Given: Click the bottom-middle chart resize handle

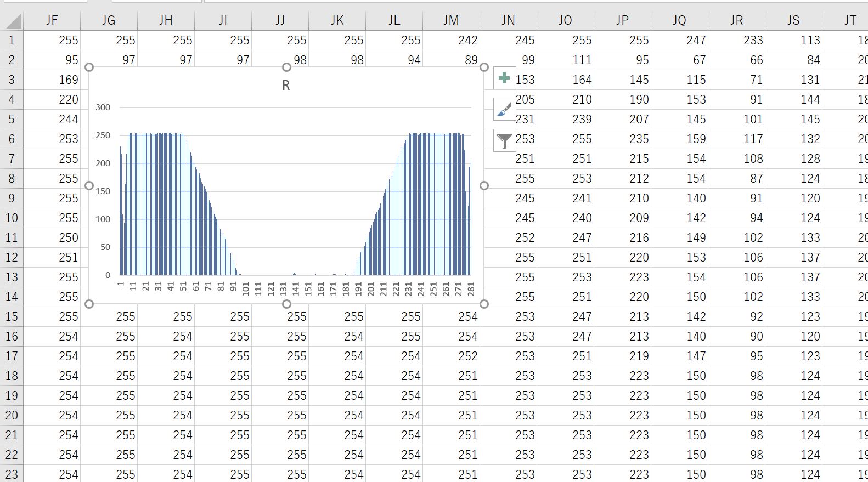Looking at the screenshot, I should tap(286, 304).
